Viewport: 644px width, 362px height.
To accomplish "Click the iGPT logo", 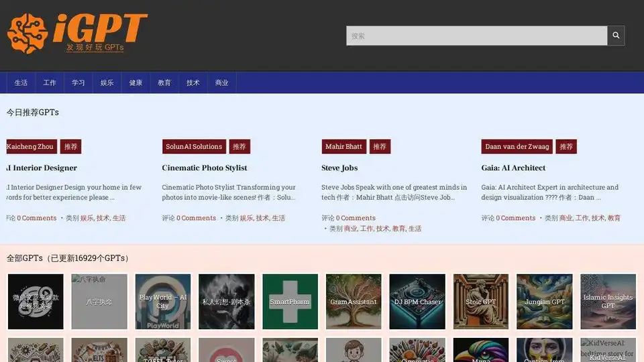I will (x=77, y=34).
